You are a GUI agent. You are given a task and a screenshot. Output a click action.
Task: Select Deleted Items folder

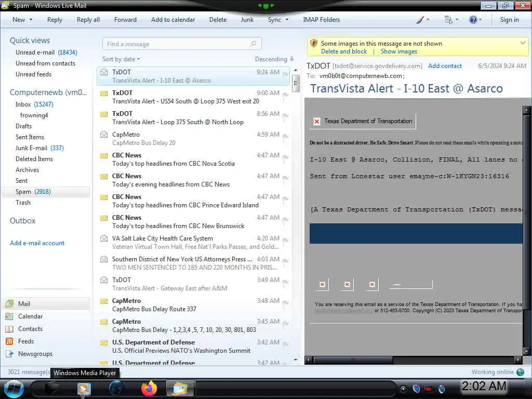[34, 159]
